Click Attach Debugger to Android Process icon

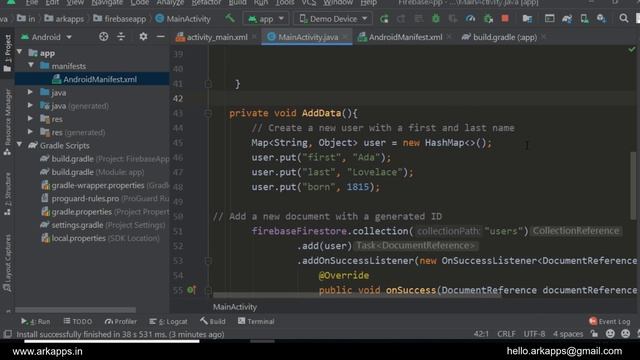pyautogui.click(x=488, y=19)
